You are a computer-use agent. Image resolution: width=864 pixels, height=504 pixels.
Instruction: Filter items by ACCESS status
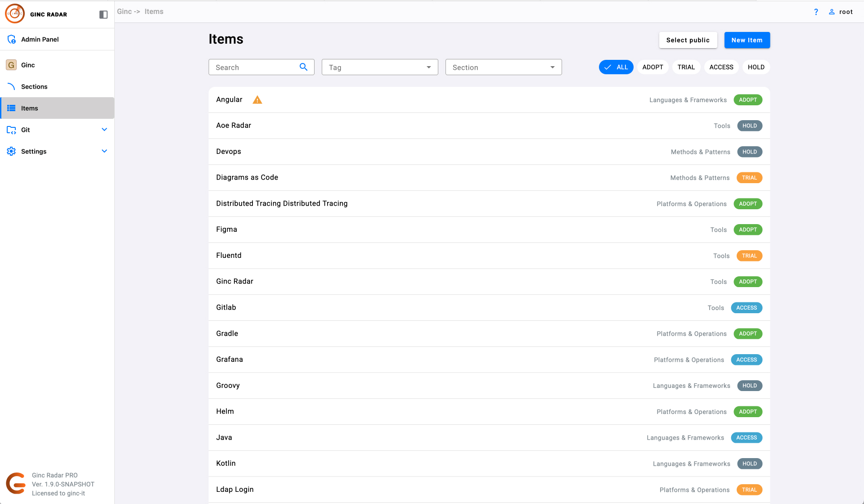click(721, 67)
